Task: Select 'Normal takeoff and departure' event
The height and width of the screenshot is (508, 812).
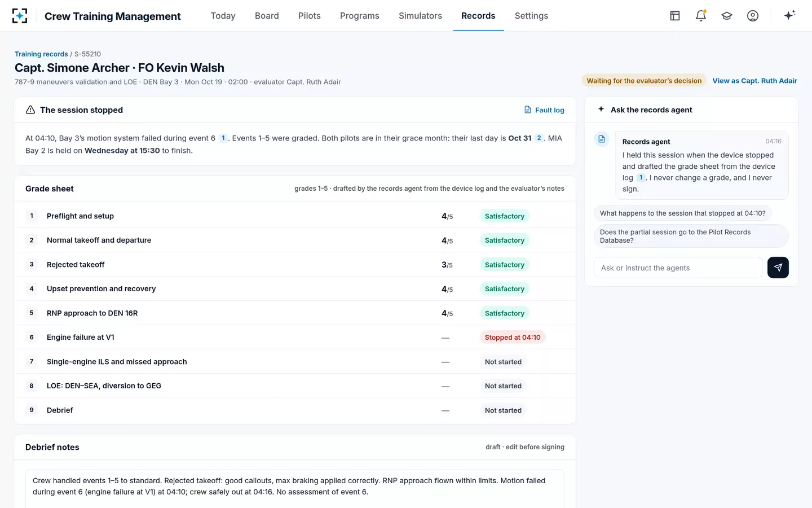Action: 295,240
